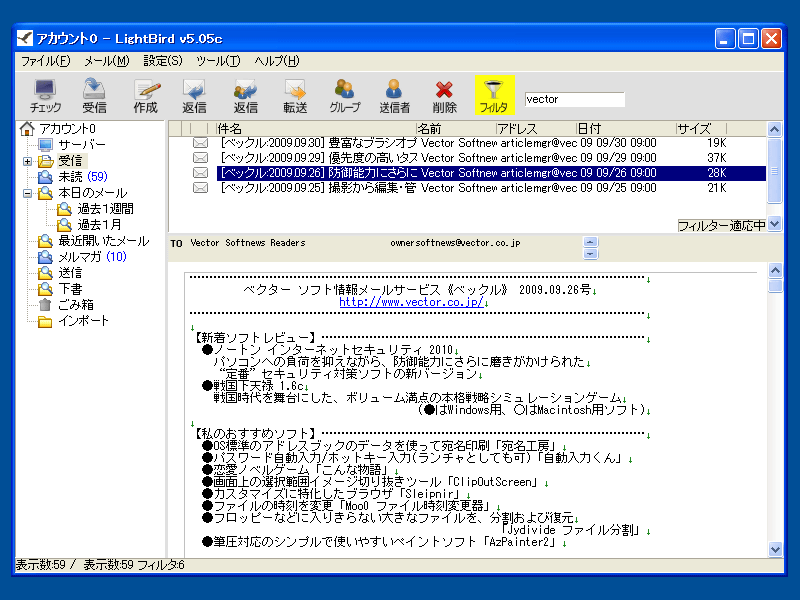Open the インポート folder
This screenshot has width=800, height=600.
83,321
